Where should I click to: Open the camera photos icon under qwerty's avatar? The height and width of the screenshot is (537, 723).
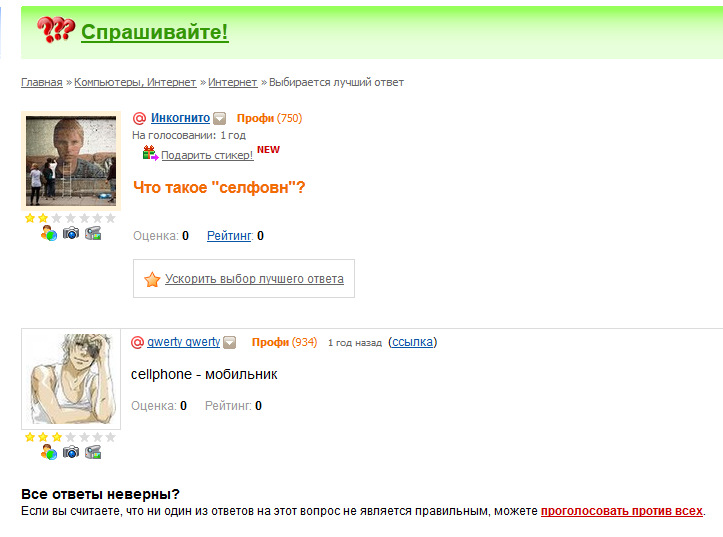(x=71, y=452)
